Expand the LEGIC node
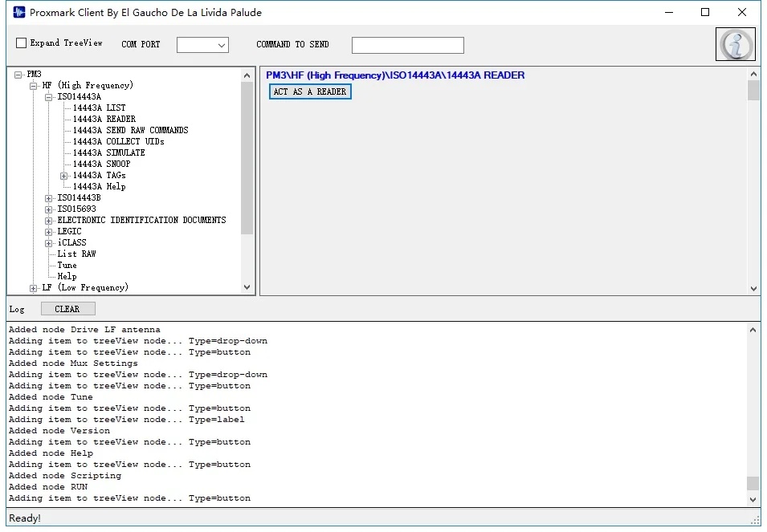Screen dimensions: 767x532 point(48,232)
